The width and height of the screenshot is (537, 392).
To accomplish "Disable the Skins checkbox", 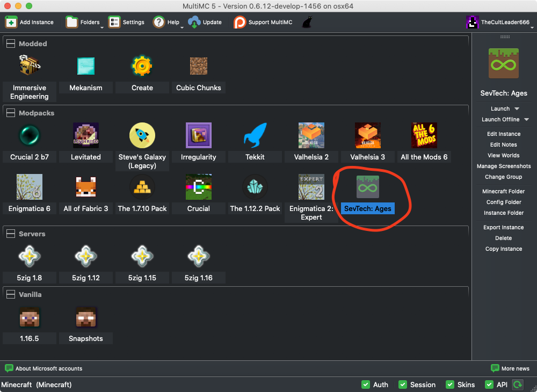I will coord(449,384).
